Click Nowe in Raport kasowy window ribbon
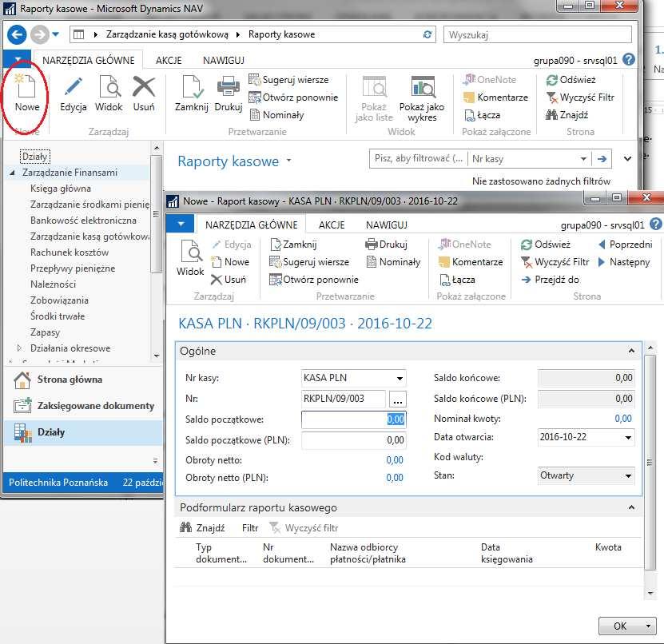The image size is (664, 644). click(230, 262)
